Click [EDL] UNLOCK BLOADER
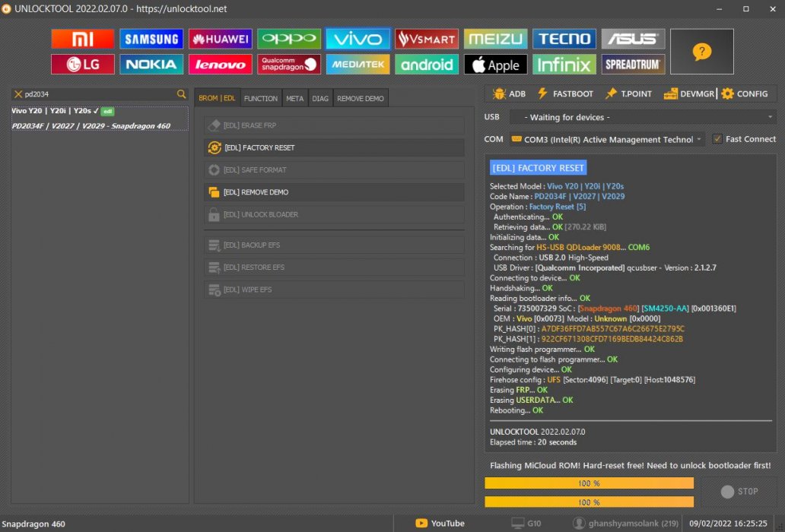This screenshot has height=532, width=785. coord(335,214)
